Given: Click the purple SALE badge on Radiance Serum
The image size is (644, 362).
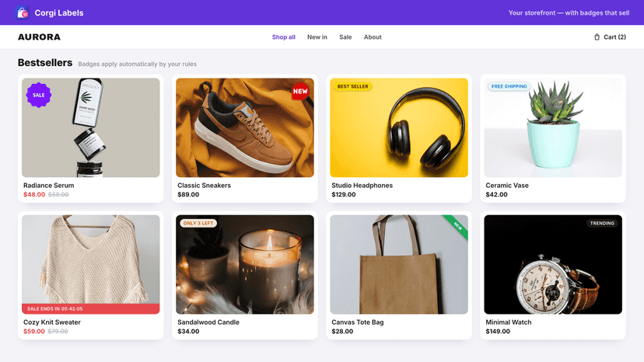Looking at the screenshot, I should tap(39, 95).
